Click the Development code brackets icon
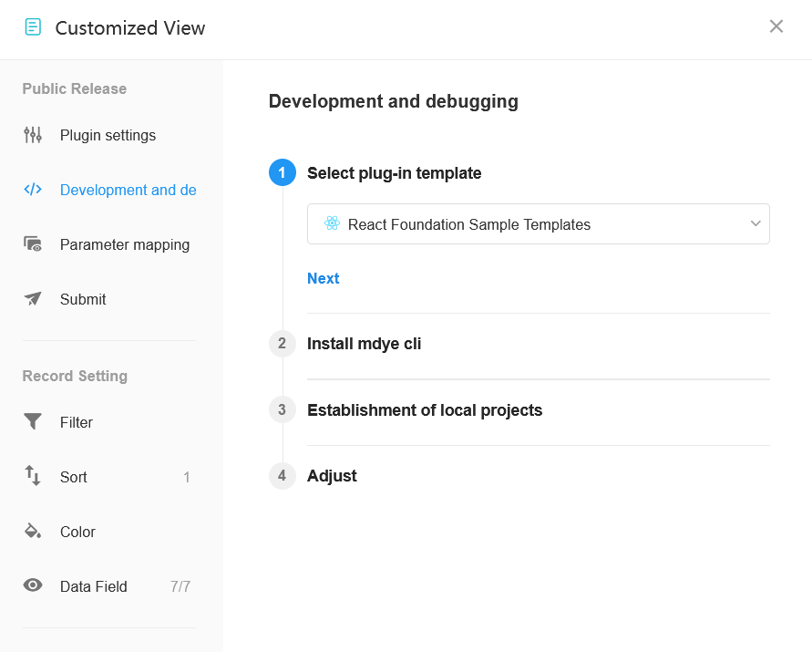812x652 pixels. click(33, 189)
